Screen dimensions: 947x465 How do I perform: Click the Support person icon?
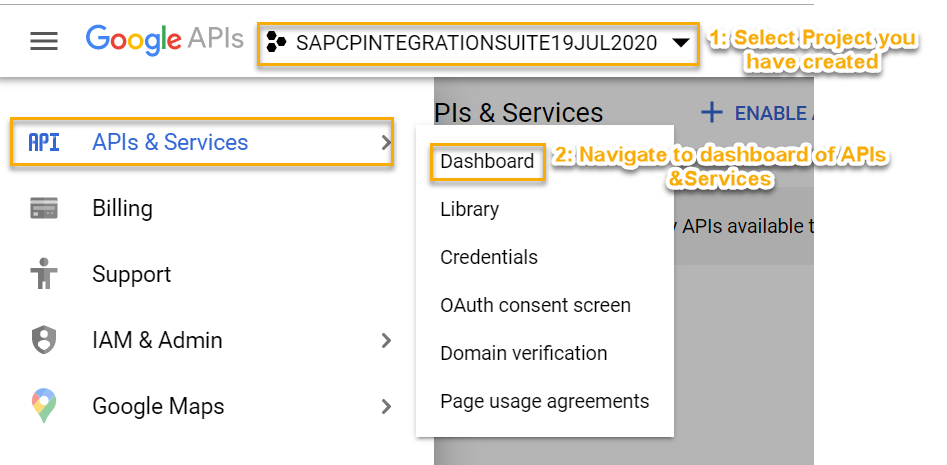[44, 274]
